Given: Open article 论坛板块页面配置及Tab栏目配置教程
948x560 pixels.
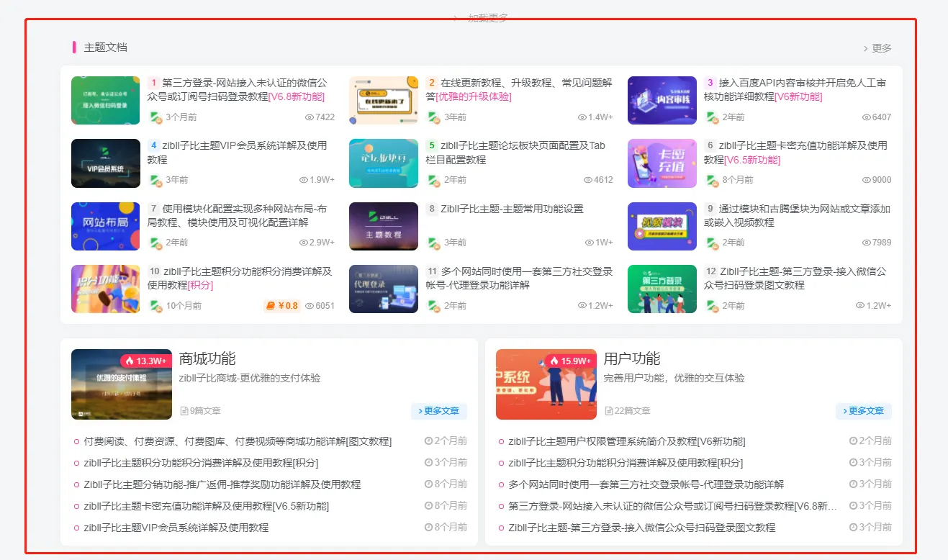Looking at the screenshot, I should coord(516,153).
